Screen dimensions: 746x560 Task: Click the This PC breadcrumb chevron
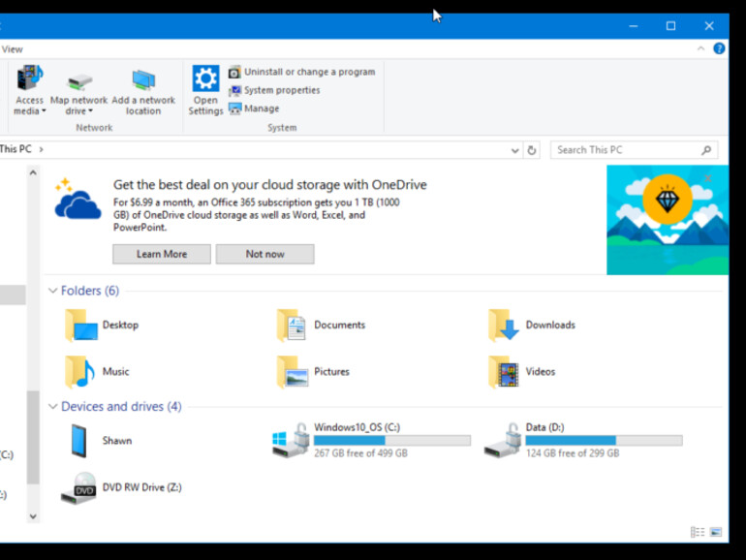click(42, 149)
